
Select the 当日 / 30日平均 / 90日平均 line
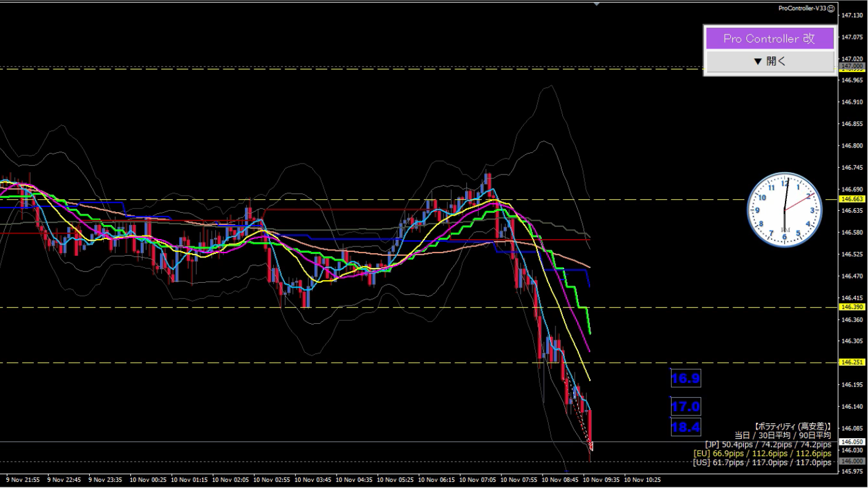[782, 435]
